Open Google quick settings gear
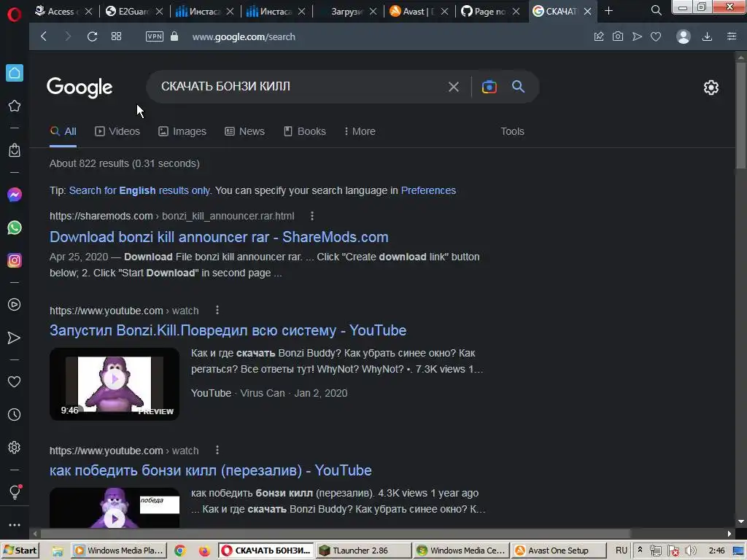This screenshot has width=747, height=560. click(x=711, y=87)
